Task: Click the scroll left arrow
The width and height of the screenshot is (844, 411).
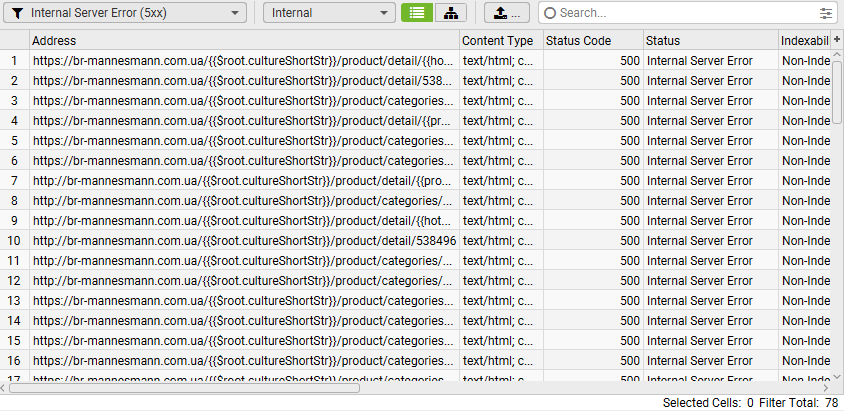Action: [4, 388]
